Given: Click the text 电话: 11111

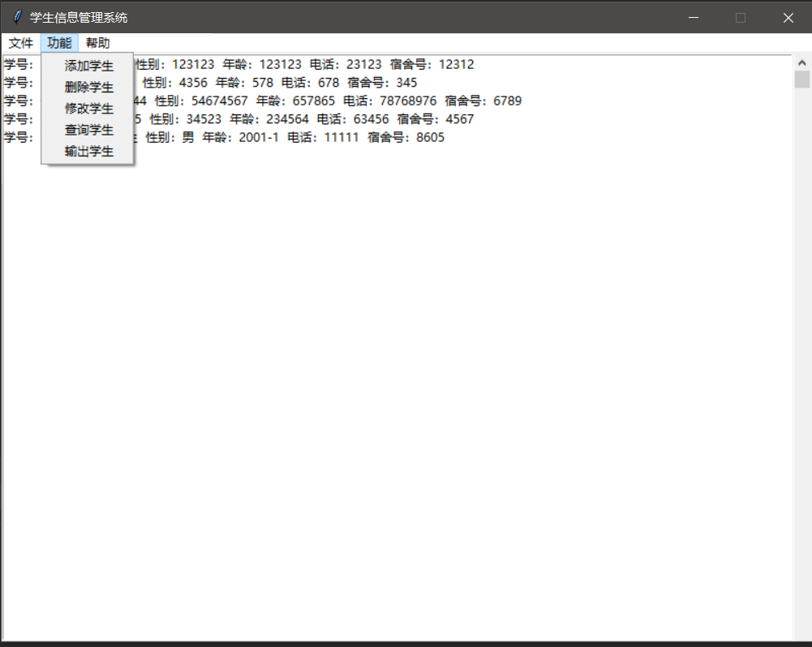Looking at the screenshot, I should [323, 137].
